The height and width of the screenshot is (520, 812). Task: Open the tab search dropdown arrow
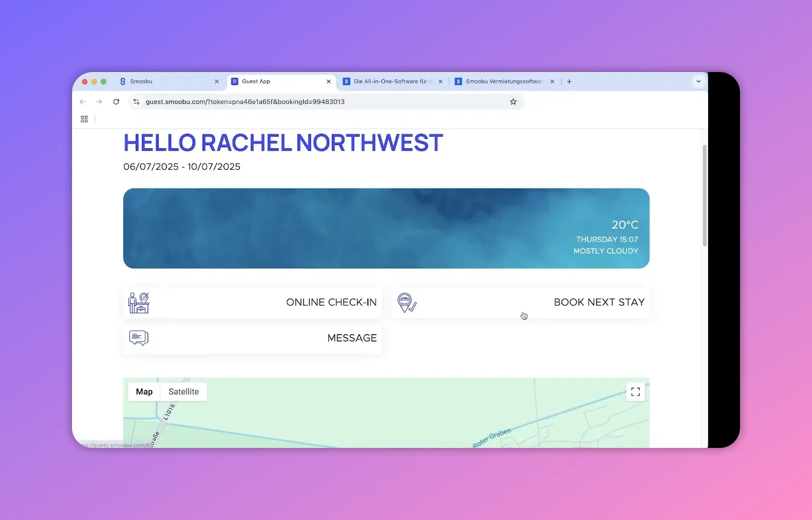[698, 81]
